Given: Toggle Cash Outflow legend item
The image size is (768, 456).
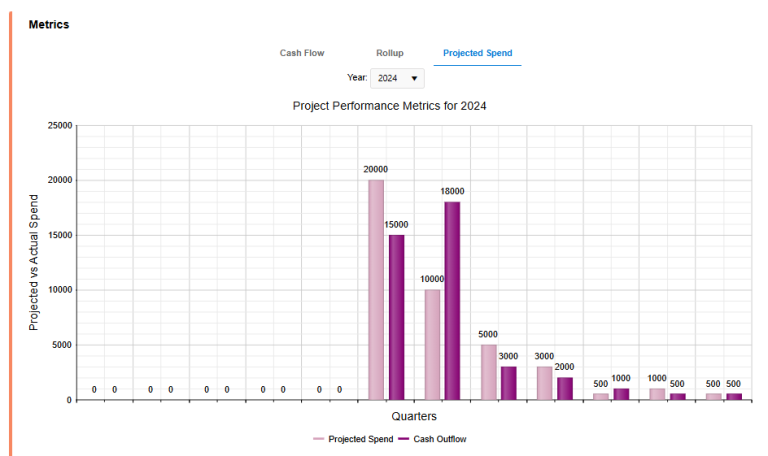Looking at the screenshot, I should (439, 439).
